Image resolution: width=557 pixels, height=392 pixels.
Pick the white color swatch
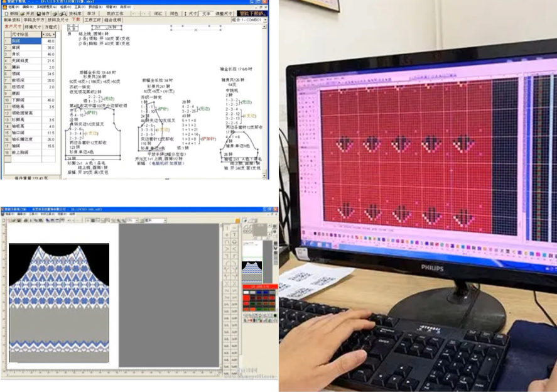pyautogui.click(x=246, y=292)
